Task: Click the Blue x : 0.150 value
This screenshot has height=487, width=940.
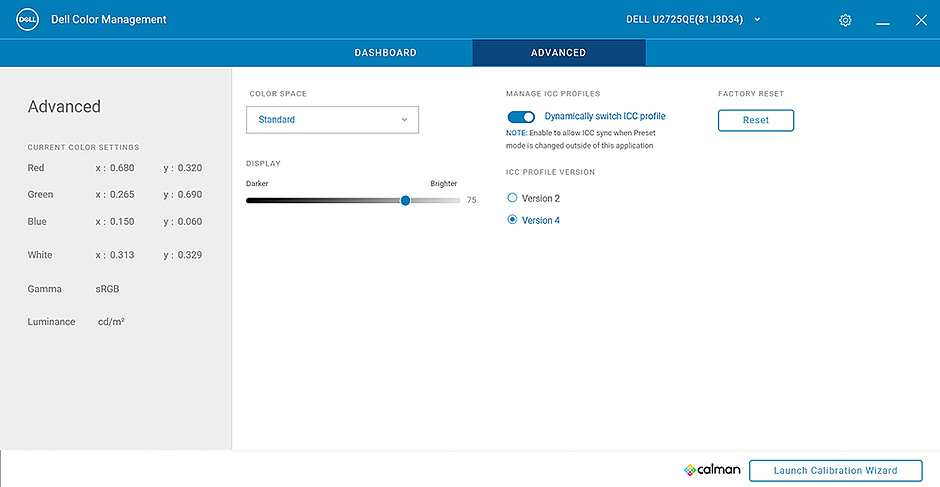Action: pyautogui.click(x=115, y=221)
